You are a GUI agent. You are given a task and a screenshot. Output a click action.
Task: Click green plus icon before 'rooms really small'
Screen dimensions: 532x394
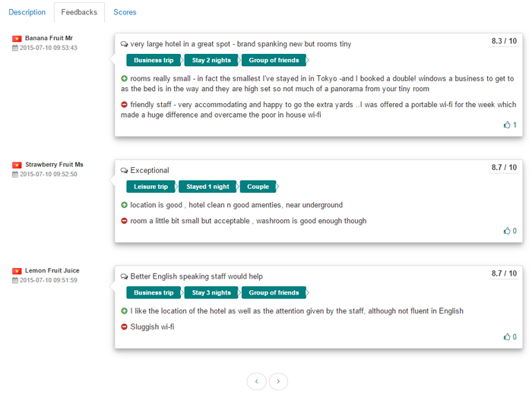point(124,79)
